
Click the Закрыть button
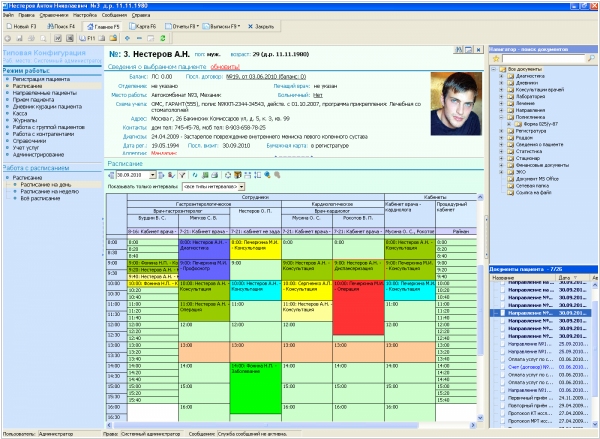[261, 26]
